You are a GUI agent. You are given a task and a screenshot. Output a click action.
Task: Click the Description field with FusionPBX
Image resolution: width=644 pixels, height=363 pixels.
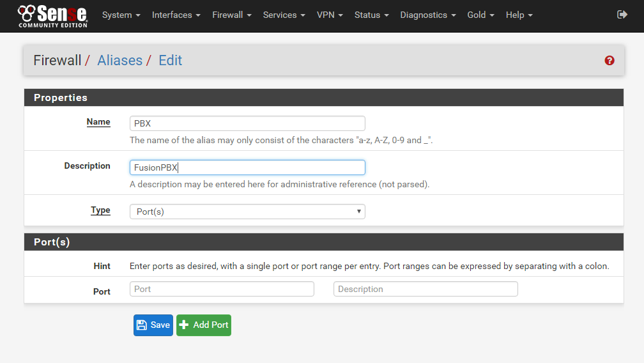click(247, 167)
